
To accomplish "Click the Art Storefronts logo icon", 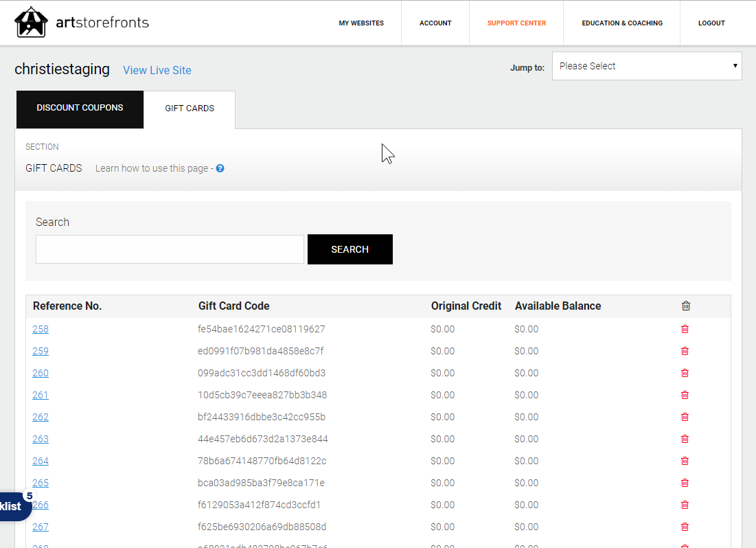I will (x=32, y=23).
